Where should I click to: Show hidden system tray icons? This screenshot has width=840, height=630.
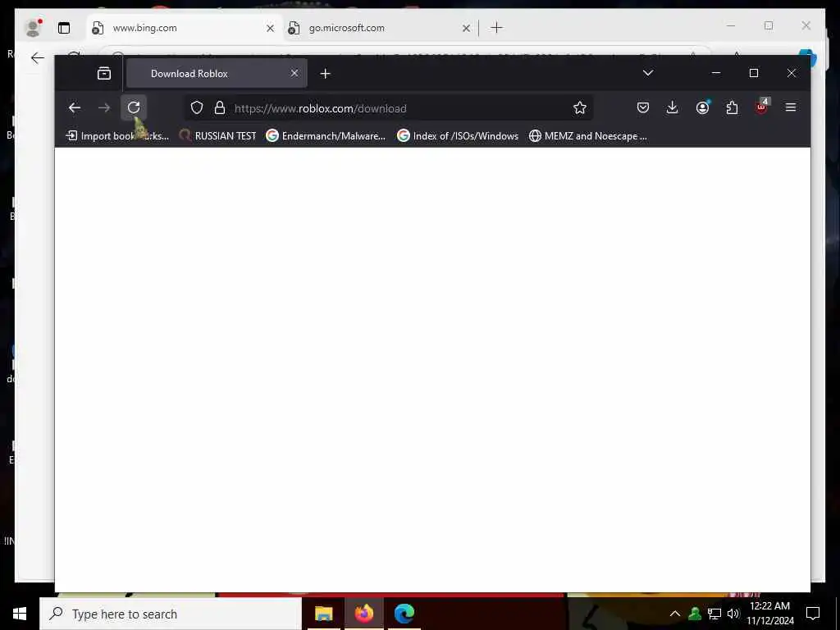click(x=675, y=614)
